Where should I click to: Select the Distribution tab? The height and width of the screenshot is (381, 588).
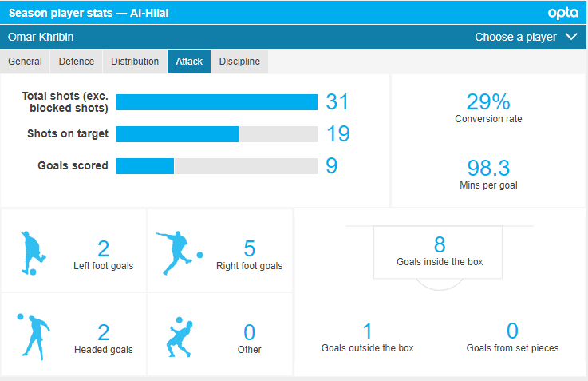[135, 62]
